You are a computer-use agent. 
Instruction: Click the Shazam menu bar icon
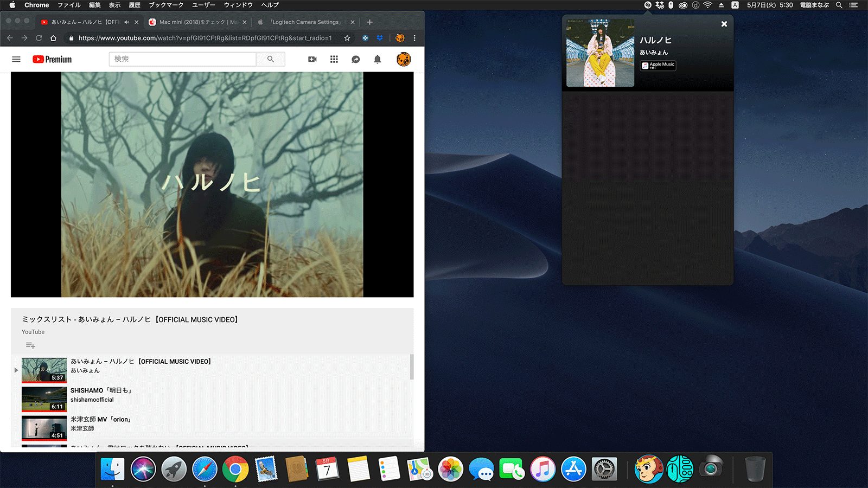[x=647, y=5]
